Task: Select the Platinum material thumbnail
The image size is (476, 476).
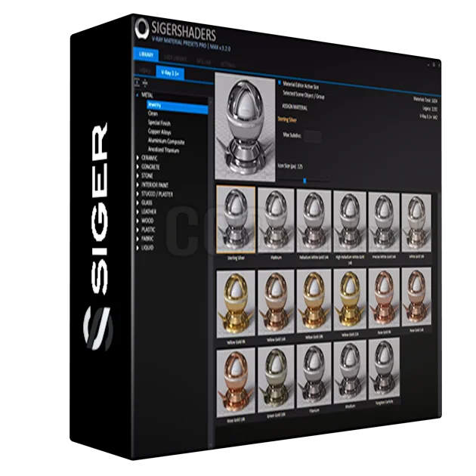Action: click(276, 220)
